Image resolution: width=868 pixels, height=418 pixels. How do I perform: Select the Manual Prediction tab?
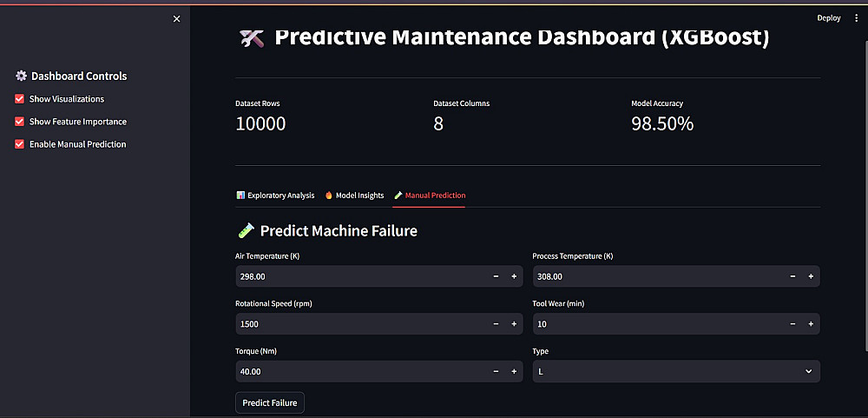tap(429, 196)
